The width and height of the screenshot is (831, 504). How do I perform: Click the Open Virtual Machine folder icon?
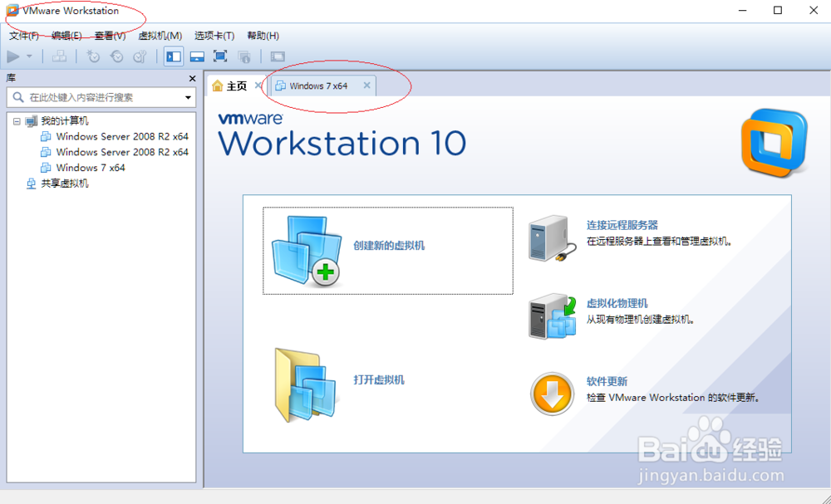click(305, 384)
